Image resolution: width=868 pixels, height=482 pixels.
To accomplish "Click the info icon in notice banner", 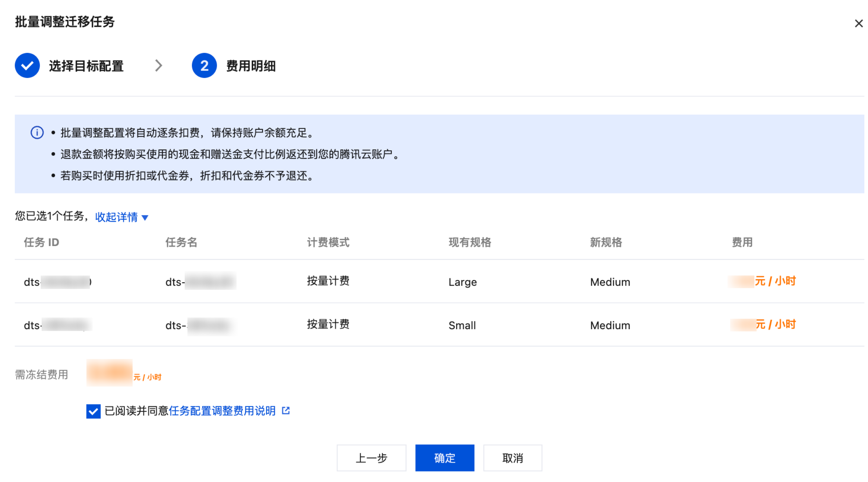I will pyautogui.click(x=37, y=132).
